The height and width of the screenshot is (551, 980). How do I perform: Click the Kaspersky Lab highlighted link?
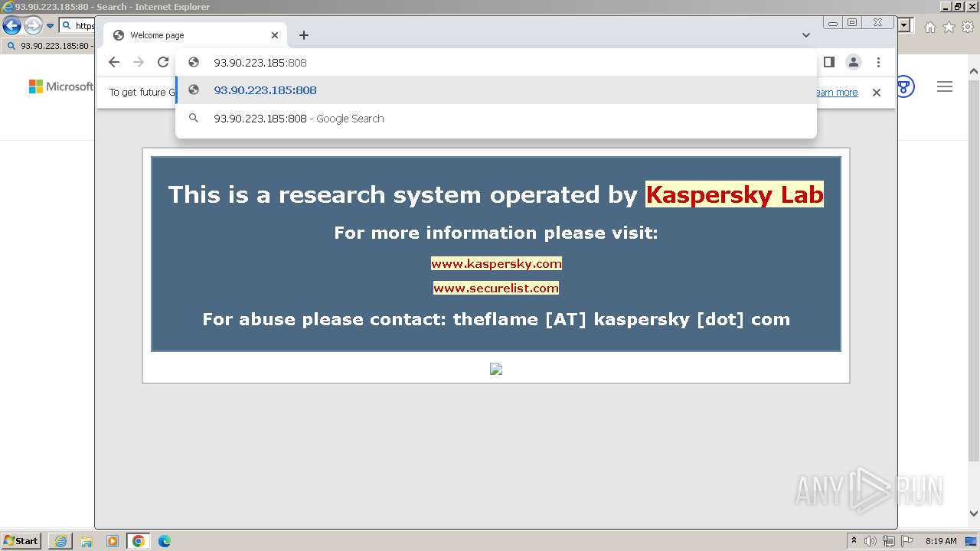(x=734, y=194)
